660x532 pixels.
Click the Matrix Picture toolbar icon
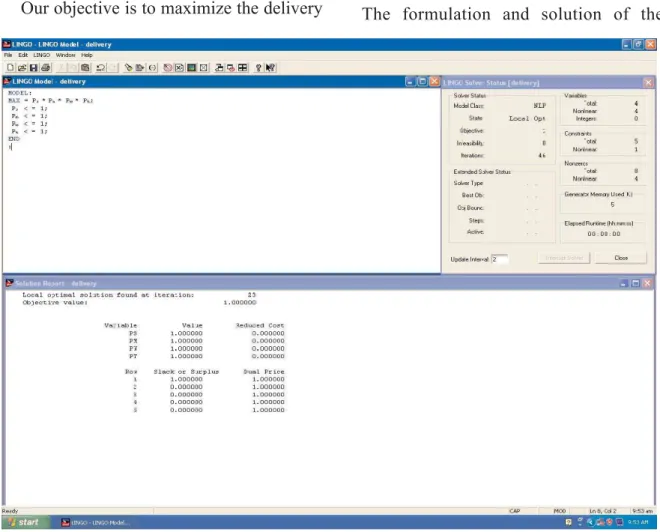(x=192, y=68)
